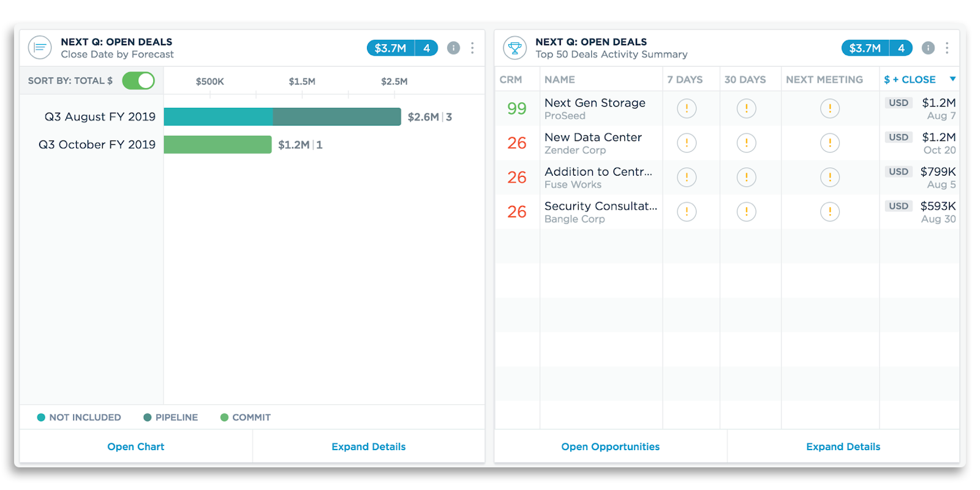The height and width of the screenshot is (490, 980).
Task: Click 7 Days warning icon for Fuse Works deal
Action: 687,177
